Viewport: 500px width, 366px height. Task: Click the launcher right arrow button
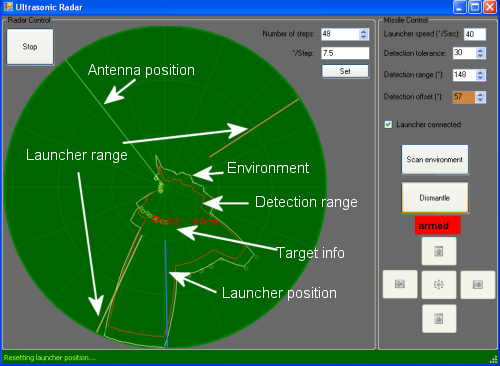coord(478,284)
